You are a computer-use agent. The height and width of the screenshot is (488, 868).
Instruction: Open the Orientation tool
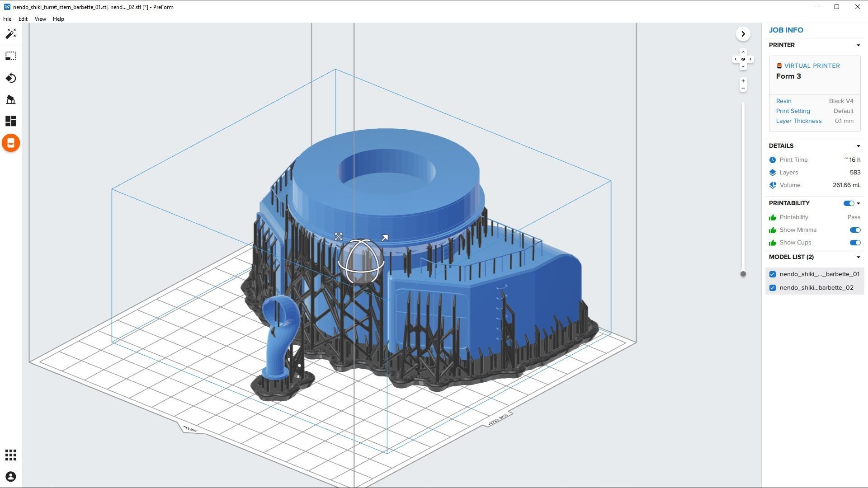click(x=11, y=78)
